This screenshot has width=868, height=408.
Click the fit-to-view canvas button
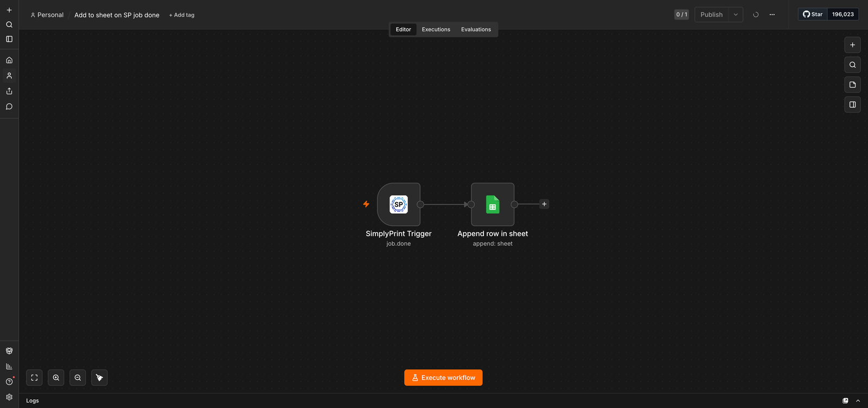(34, 378)
